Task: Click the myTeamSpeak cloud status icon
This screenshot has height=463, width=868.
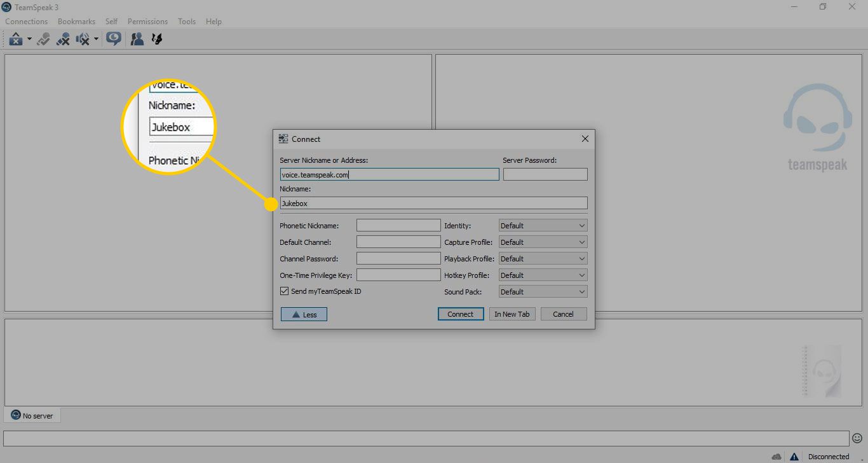Action: point(776,456)
